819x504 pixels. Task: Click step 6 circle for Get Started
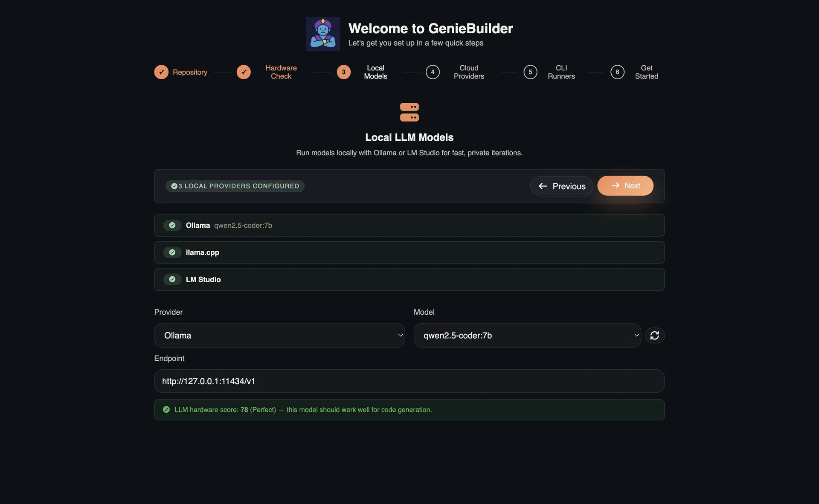click(x=617, y=72)
